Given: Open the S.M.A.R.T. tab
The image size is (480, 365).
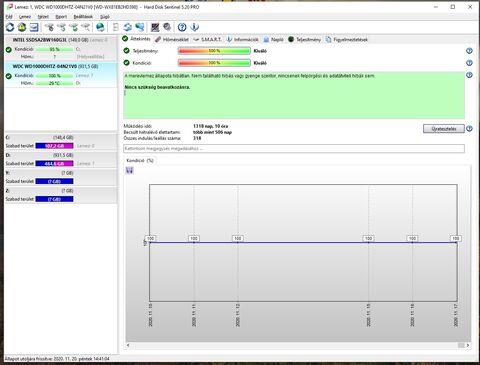Looking at the screenshot, I should (207, 39).
